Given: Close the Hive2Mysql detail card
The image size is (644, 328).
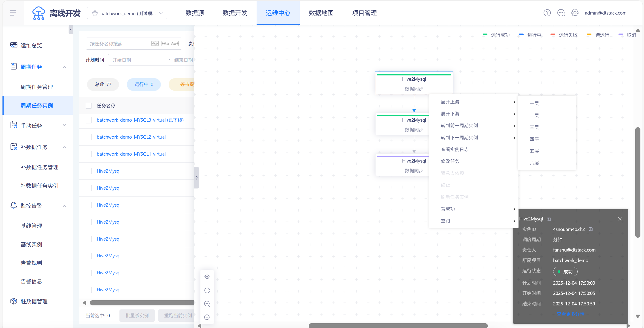Looking at the screenshot, I should tap(620, 219).
